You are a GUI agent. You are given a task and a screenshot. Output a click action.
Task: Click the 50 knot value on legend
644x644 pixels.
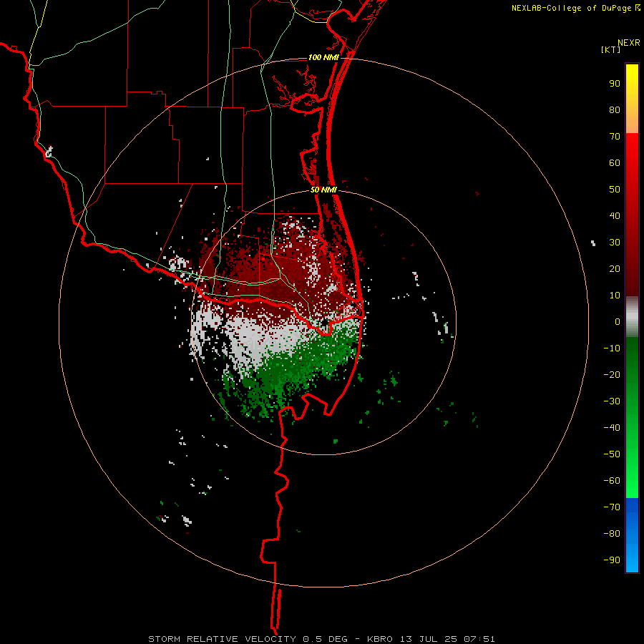pyautogui.click(x=615, y=190)
